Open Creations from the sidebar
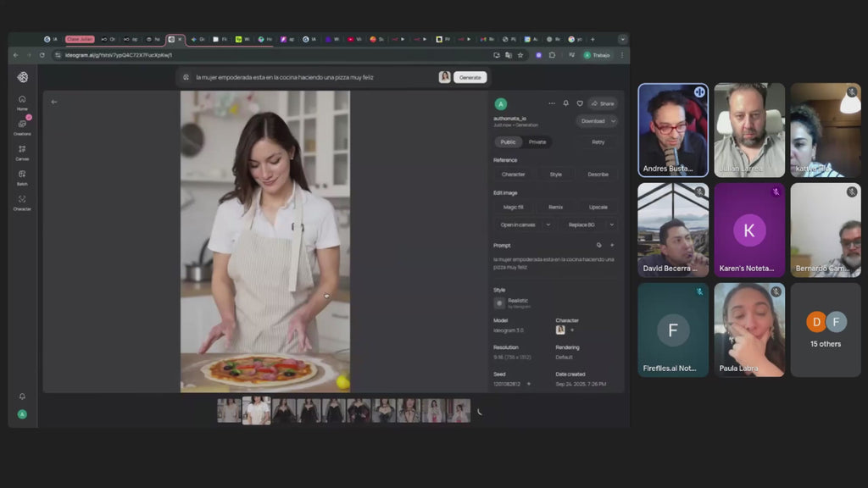The image size is (868, 488). [x=22, y=126]
